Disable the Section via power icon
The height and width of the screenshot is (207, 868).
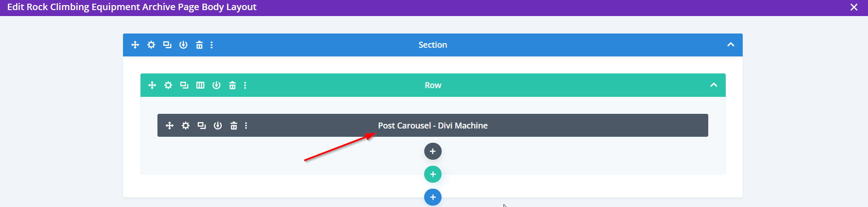[183, 45]
